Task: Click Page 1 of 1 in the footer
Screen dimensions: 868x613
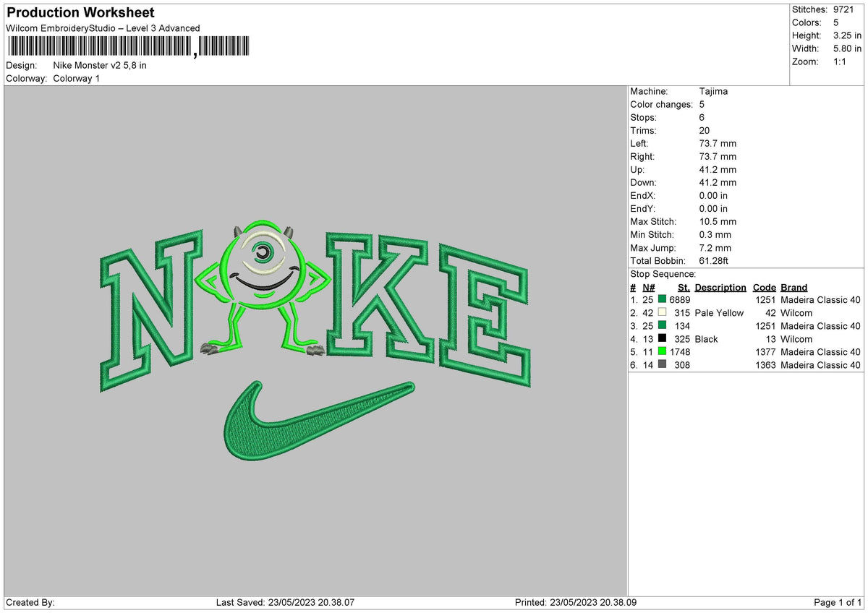Action: point(837,602)
